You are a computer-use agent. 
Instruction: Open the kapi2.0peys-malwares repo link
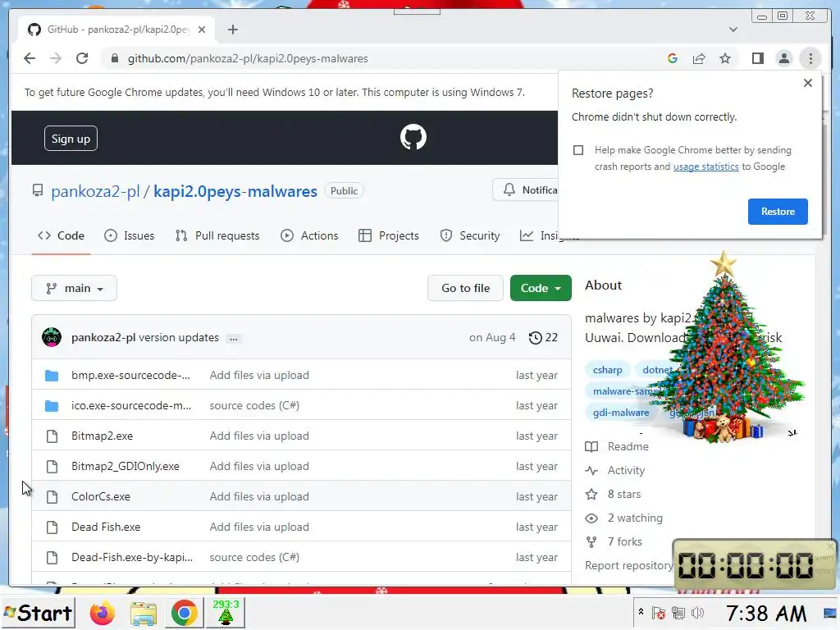pyautogui.click(x=235, y=191)
